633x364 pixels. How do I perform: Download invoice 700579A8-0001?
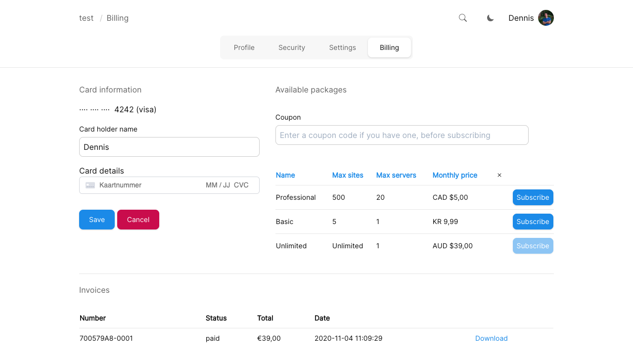click(491, 338)
